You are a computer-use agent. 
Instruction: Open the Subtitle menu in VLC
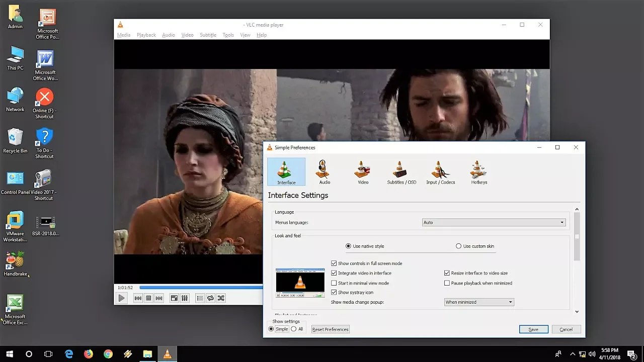(x=208, y=35)
